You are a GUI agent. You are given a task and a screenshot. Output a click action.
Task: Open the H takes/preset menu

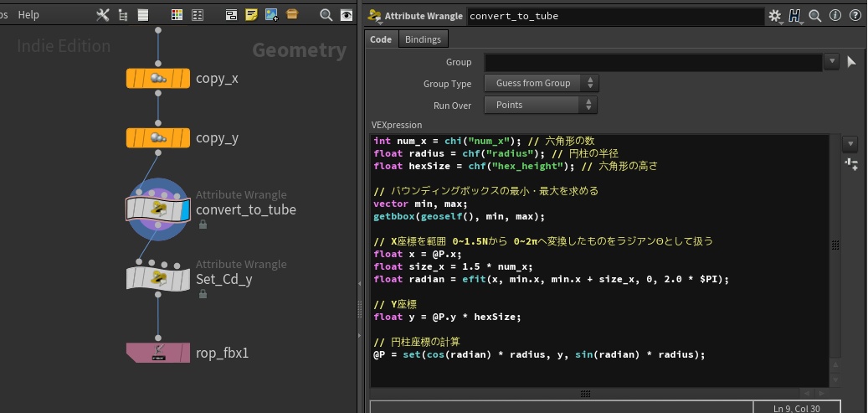(795, 16)
